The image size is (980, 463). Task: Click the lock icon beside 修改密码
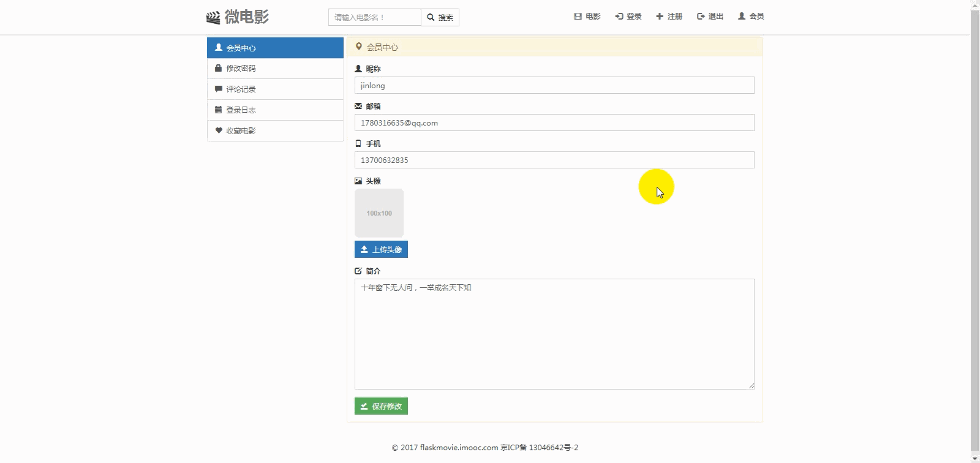218,68
